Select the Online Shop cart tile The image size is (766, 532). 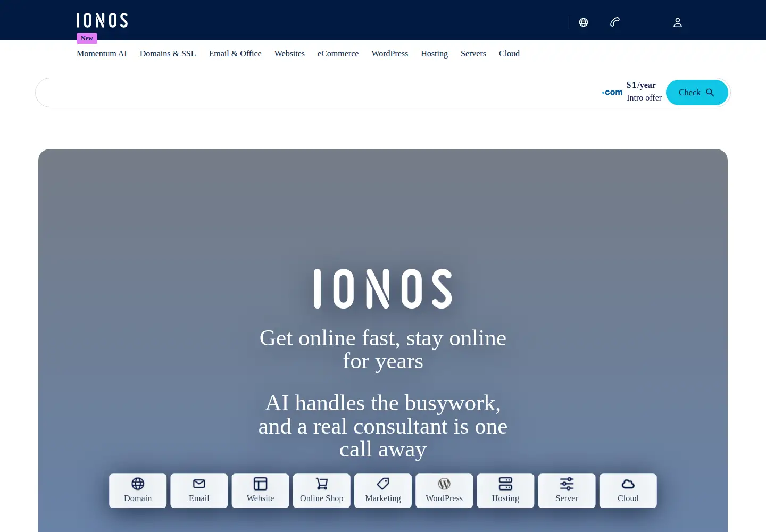[x=322, y=491]
